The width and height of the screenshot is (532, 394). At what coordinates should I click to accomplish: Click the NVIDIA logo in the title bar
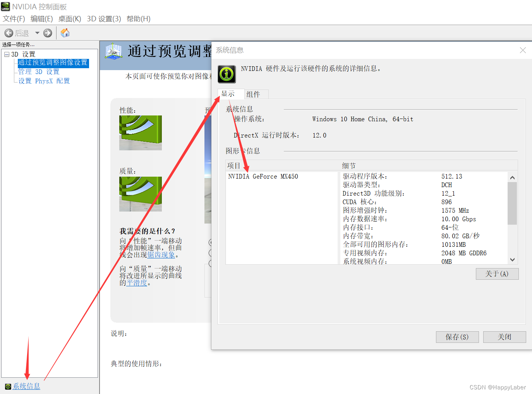[x=5, y=6]
